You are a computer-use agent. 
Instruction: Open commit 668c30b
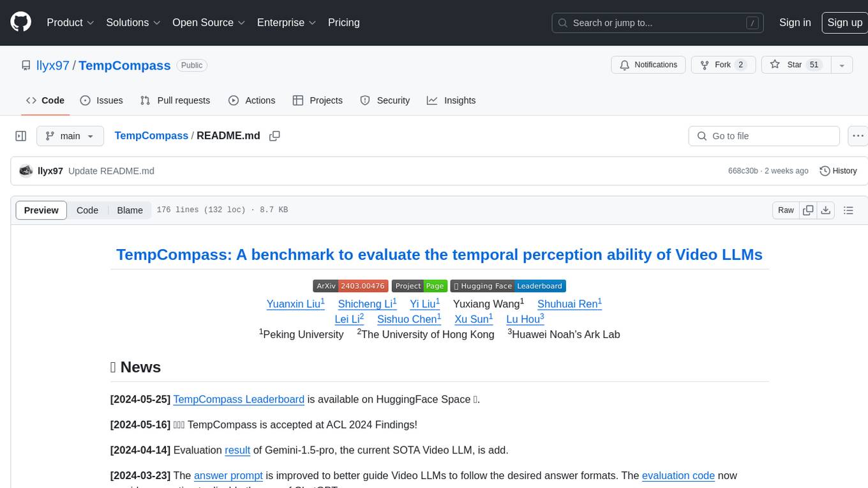tap(743, 171)
